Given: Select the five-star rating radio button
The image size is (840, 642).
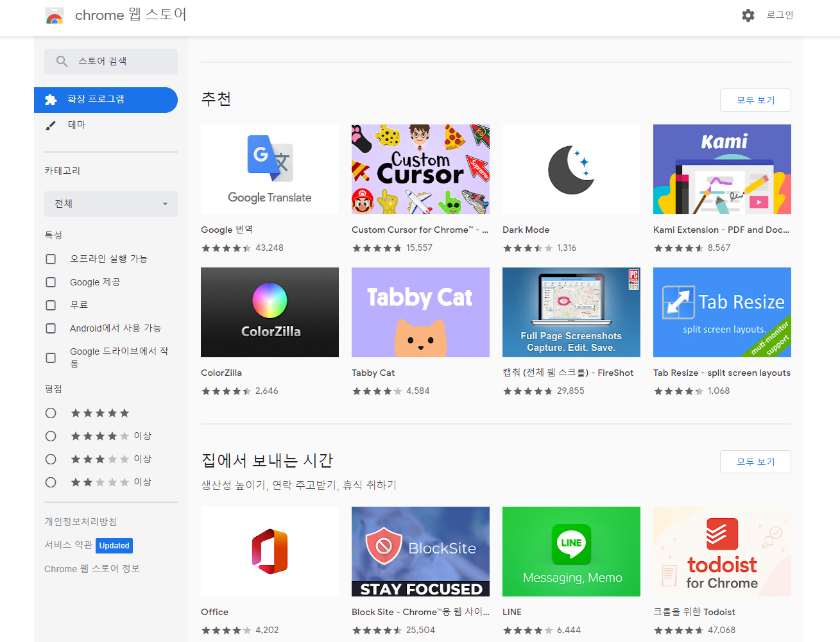Looking at the screenshot, I should point(51,413).
